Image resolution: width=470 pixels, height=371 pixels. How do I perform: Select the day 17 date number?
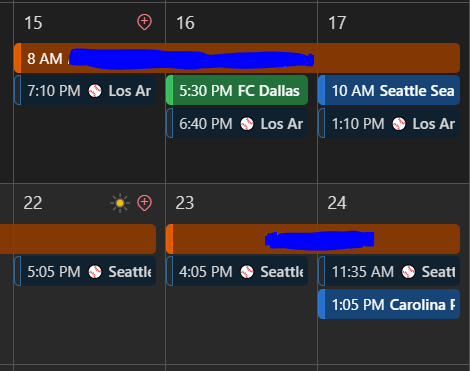coord(337,23)
